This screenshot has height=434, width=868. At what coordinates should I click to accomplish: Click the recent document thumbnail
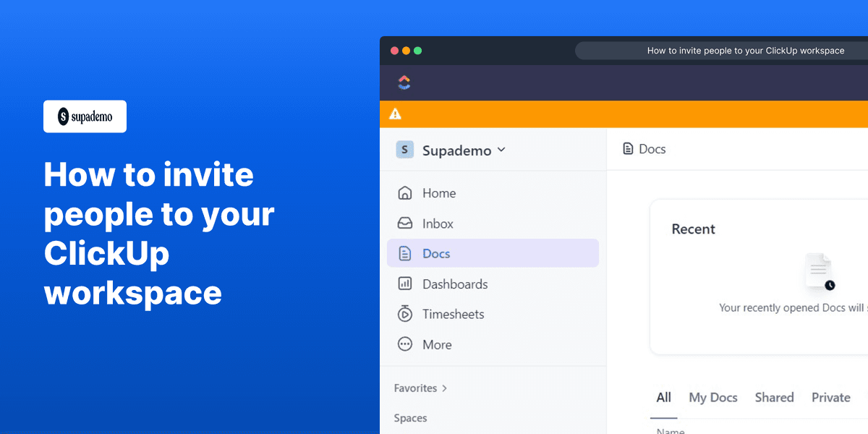click(x=818, y=269)
